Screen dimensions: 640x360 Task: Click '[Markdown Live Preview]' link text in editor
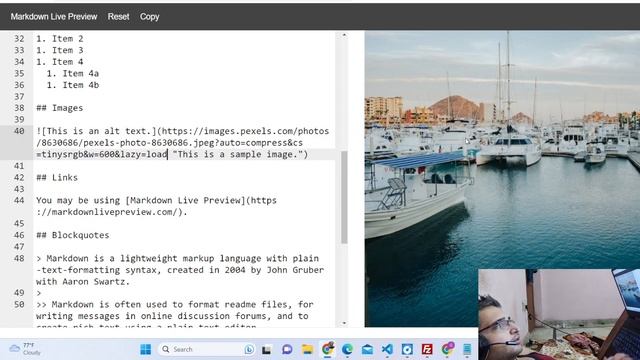click(x=186, y=200)
